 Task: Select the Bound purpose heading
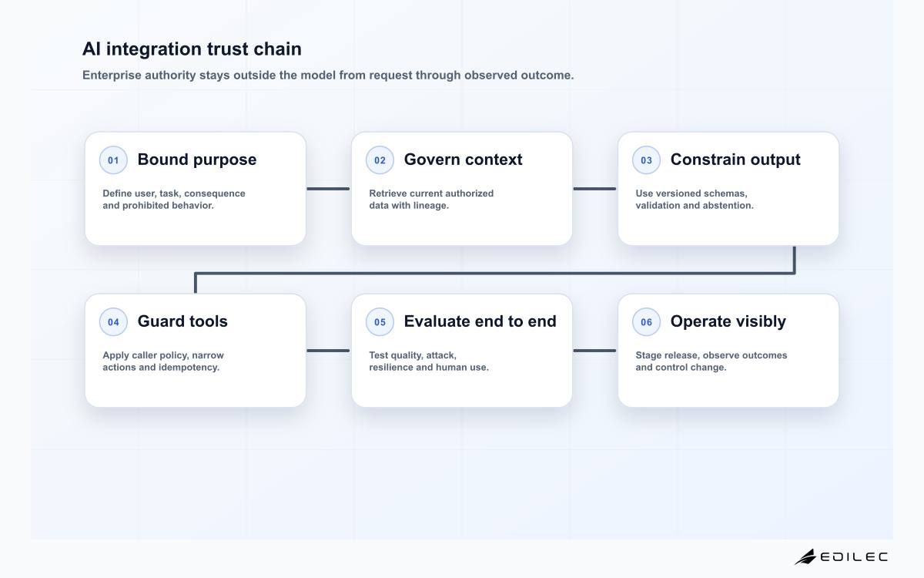(197, 160)
